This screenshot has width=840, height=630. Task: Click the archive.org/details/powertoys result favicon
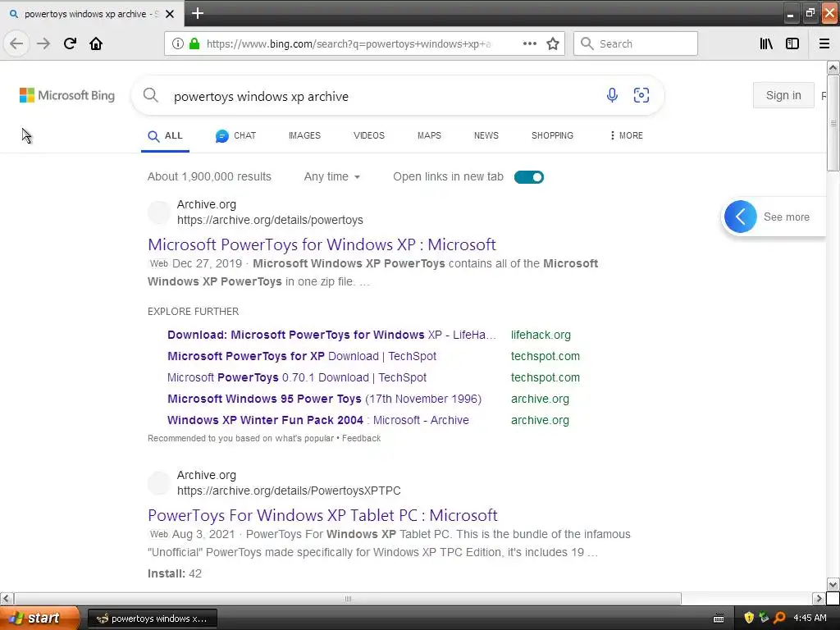159,212
